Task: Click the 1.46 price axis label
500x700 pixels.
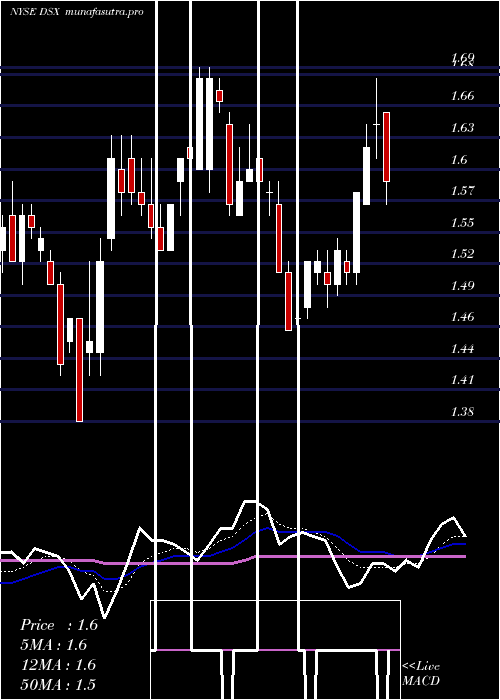Action: point(462,317)
